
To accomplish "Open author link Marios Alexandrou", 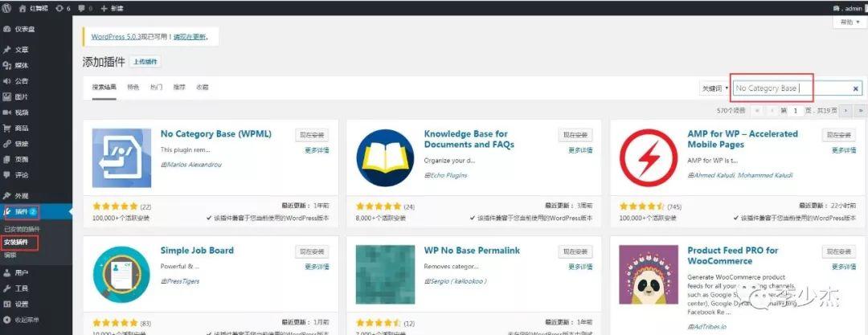I will point(194,165).
